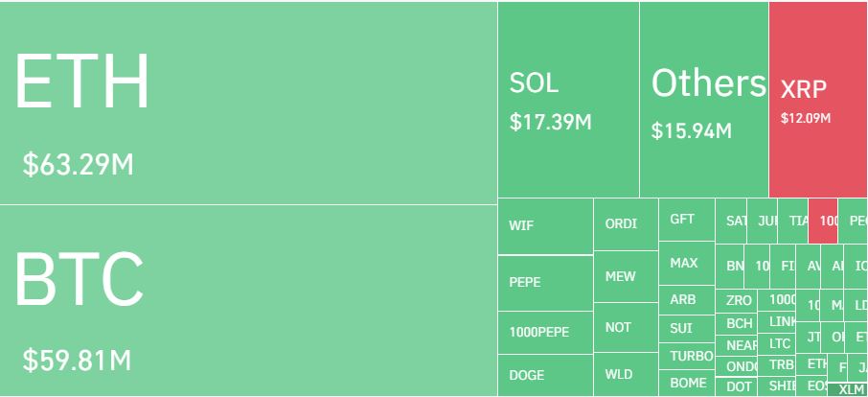Open the MAX tile

686,263
